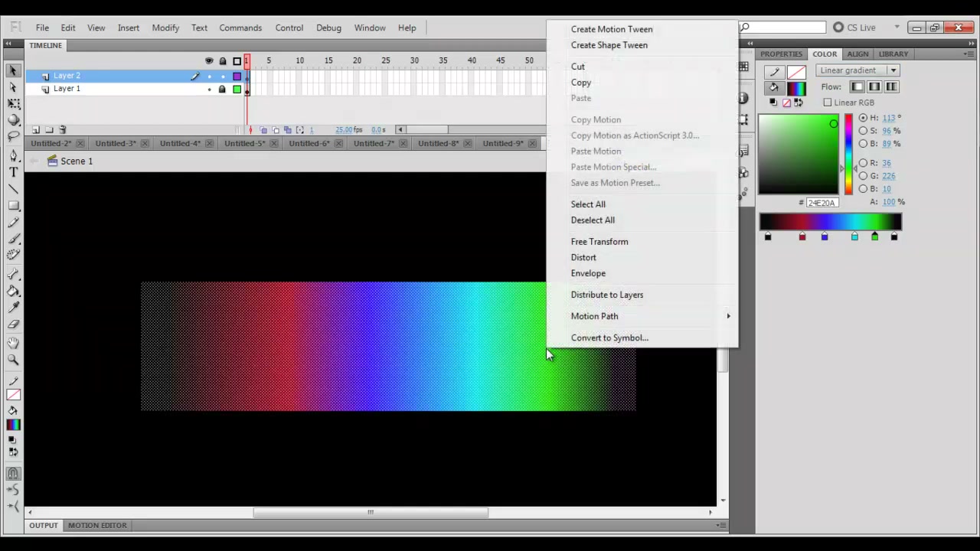This screenshot has width=980, height=551.
Task: Click the Swap Colors icon in Color panel
Action: pos(799,103)
